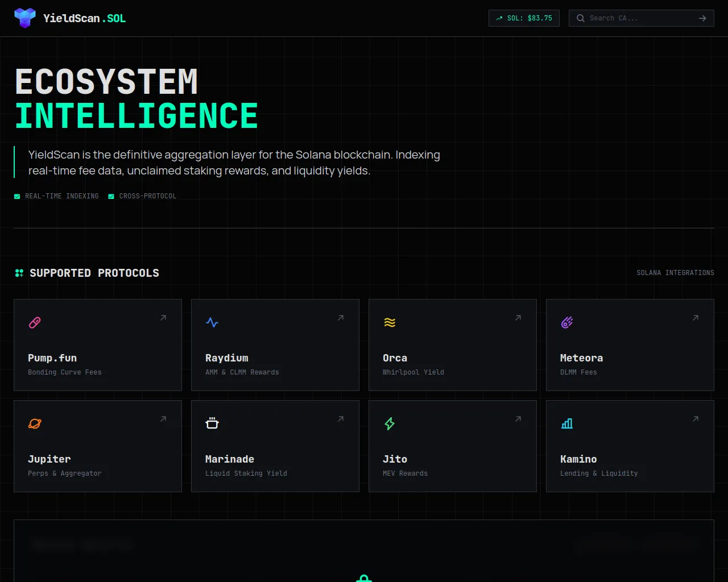Open the YieldScan.SOL home link
Screen dimensions: 728x582
[x=70, y=18]
